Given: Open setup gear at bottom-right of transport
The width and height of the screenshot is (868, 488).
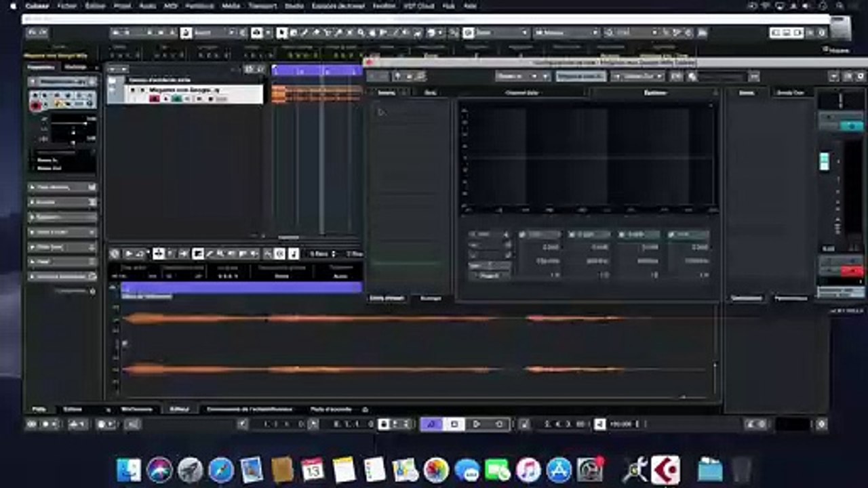Looking at the screenshot, I should [821, 424].
